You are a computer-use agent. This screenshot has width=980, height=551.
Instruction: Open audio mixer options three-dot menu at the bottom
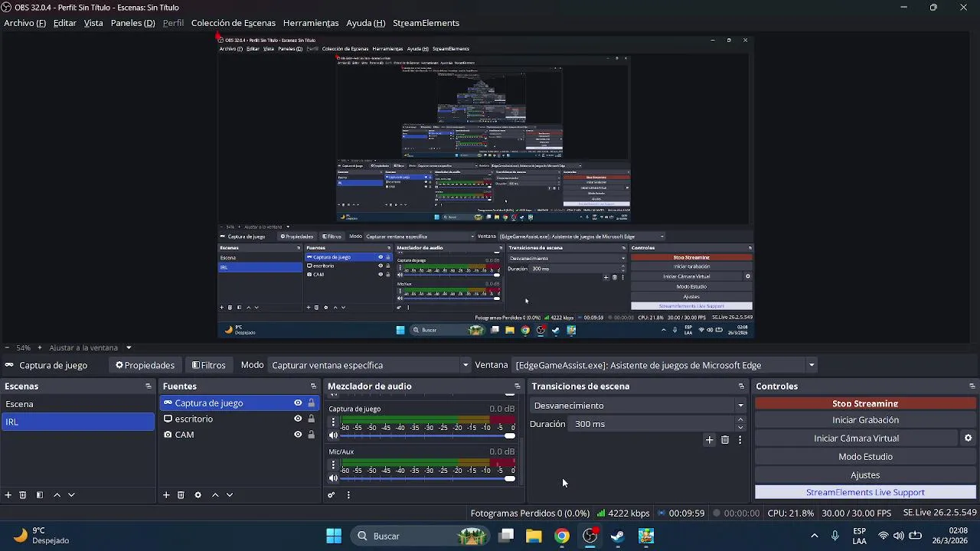(x=348, y=495)
